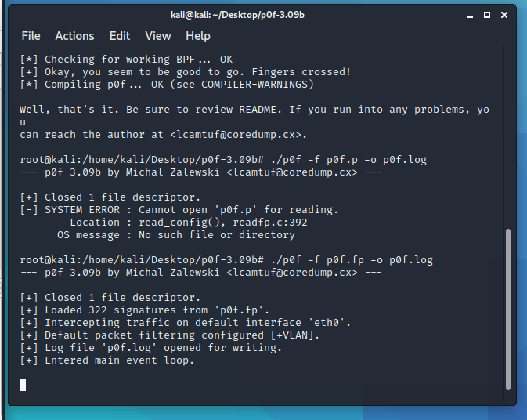Open the File menu
Image resolution: width=527 pixels, height=420 pixels.
pos(31,36)
